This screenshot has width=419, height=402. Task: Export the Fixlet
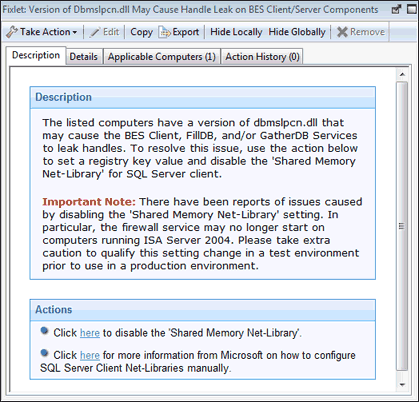click(x=180, y=32)
